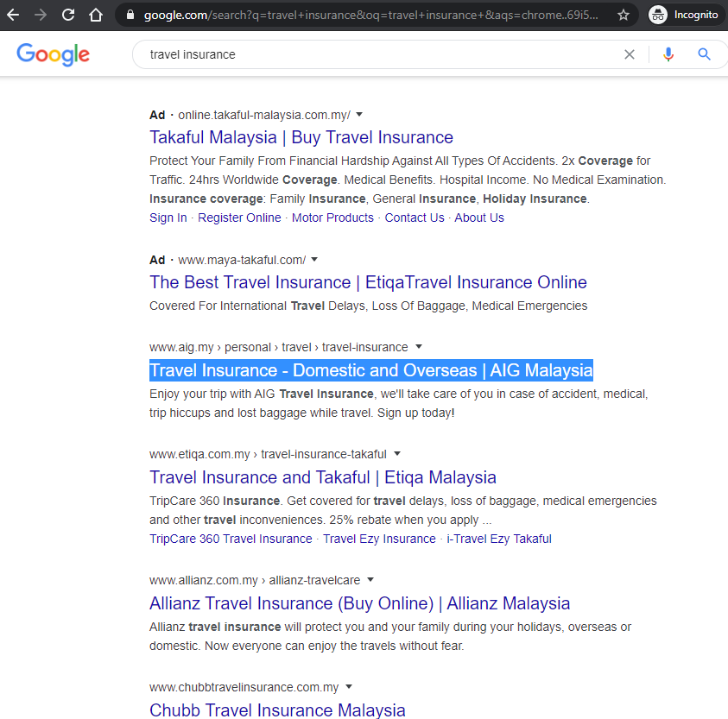
Task: Click the Google voice search microphone icon
Action: (668, 54)
